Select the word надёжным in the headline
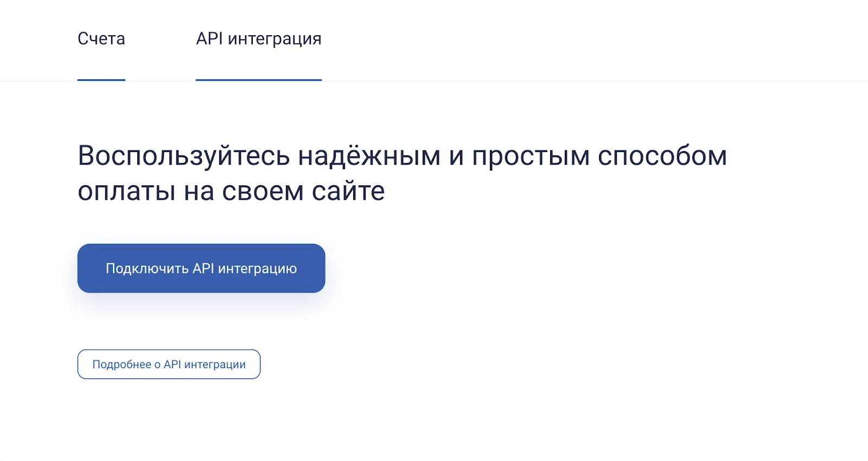 tap(369, 156)
